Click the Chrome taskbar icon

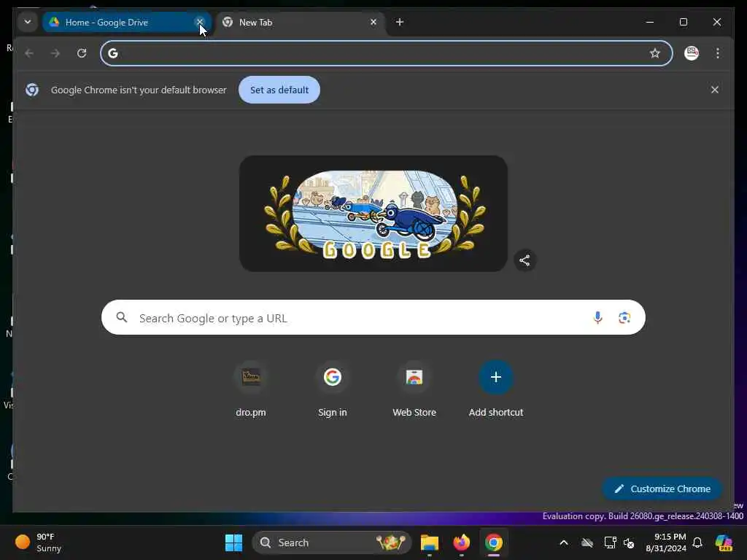[494, 542]
